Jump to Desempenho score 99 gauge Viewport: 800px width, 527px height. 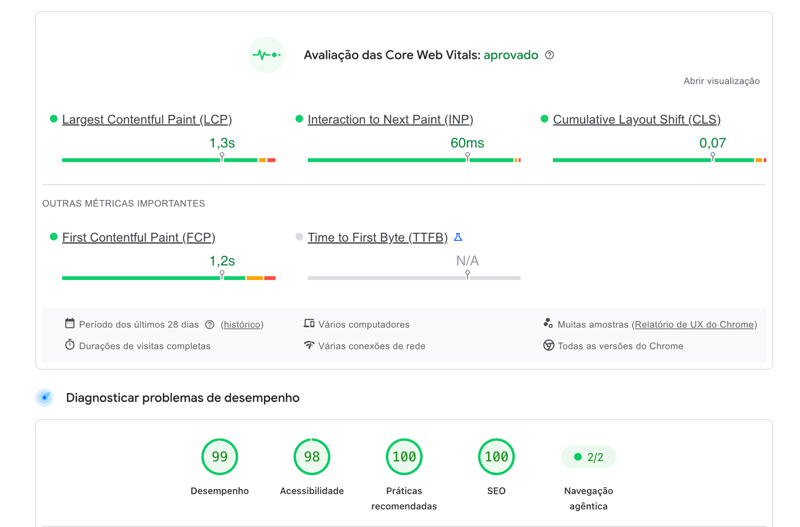219,457
